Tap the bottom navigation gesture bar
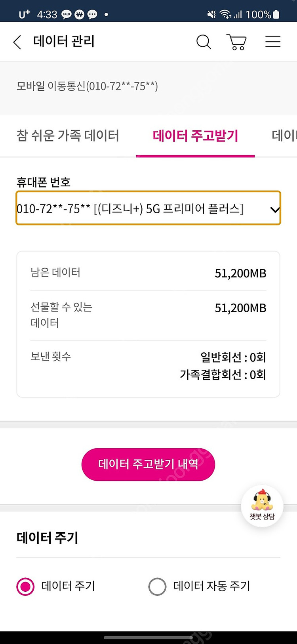The width and height of the screenshot is (297, 644). point(148,638)
